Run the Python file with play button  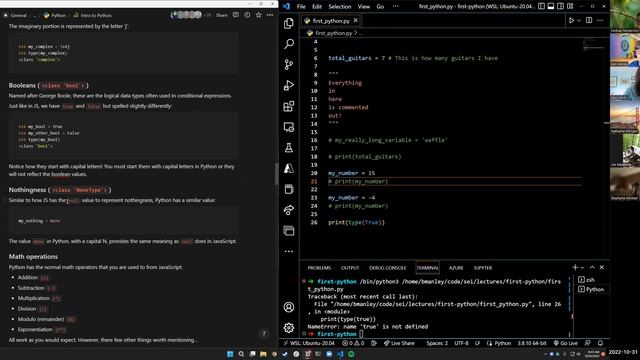pyautogui.click(x=571, y=20)
